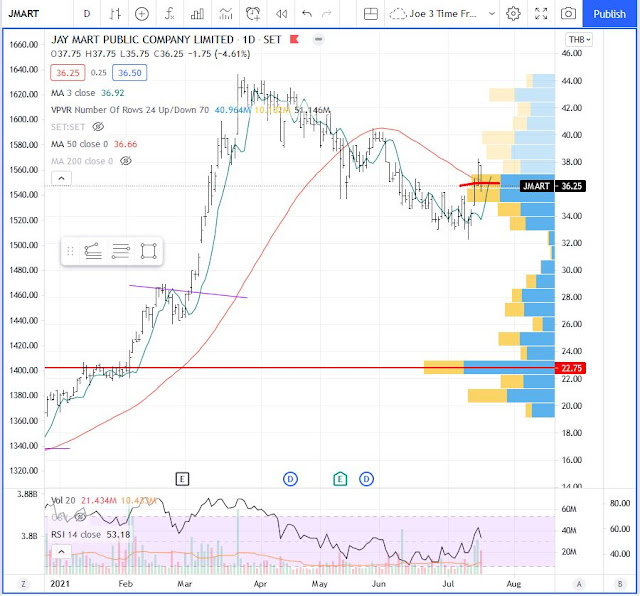Click the first blue D dividend marker
The image size is (640, 596).
(290, 479)
